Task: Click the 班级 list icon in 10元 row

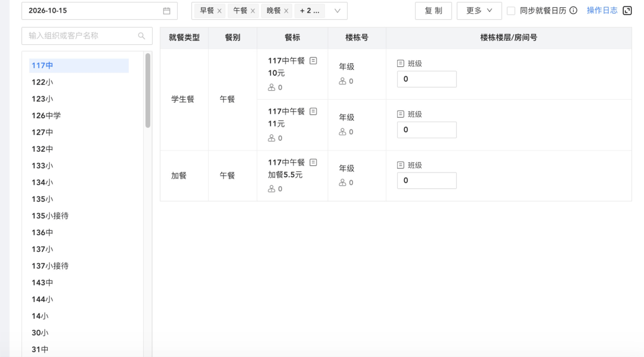Action: [401, 63]
